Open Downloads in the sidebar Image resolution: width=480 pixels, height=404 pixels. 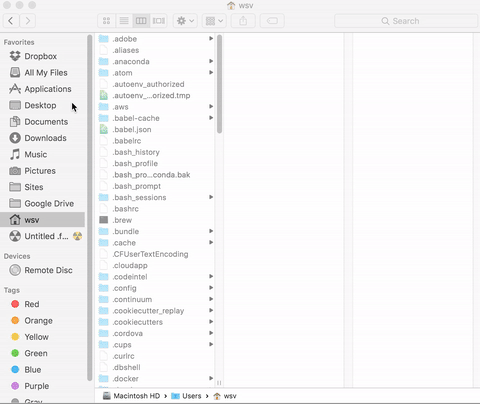point(42,138)
